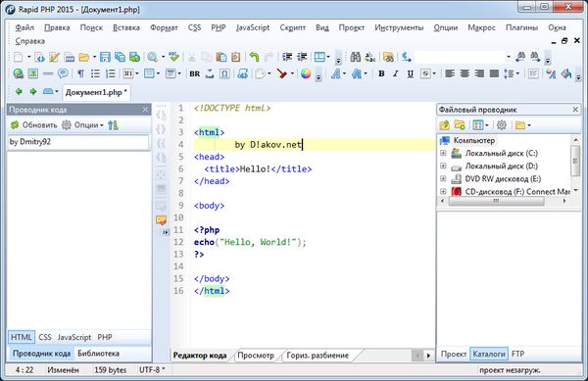588x381 pixels.
Task: Click the Find in files icon
Action: pos(388,57)
